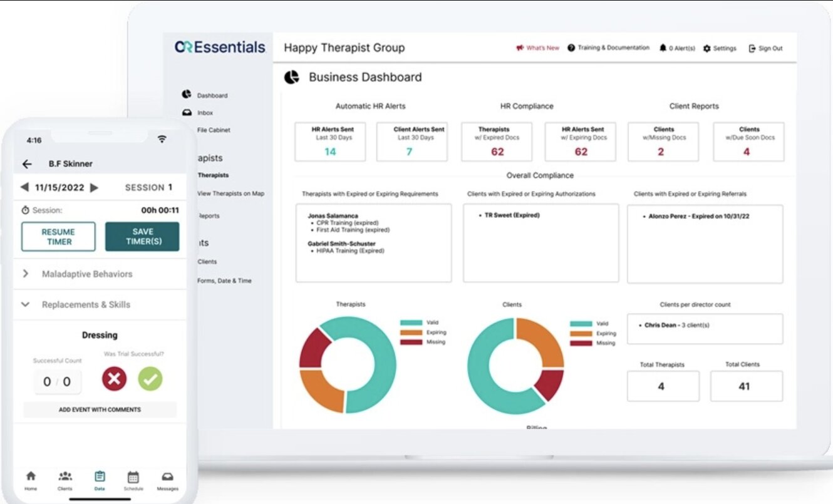The image size is (833, 504).
Task: Click the teal Valid swatch in Therapists legend
Action: [411, 323]
